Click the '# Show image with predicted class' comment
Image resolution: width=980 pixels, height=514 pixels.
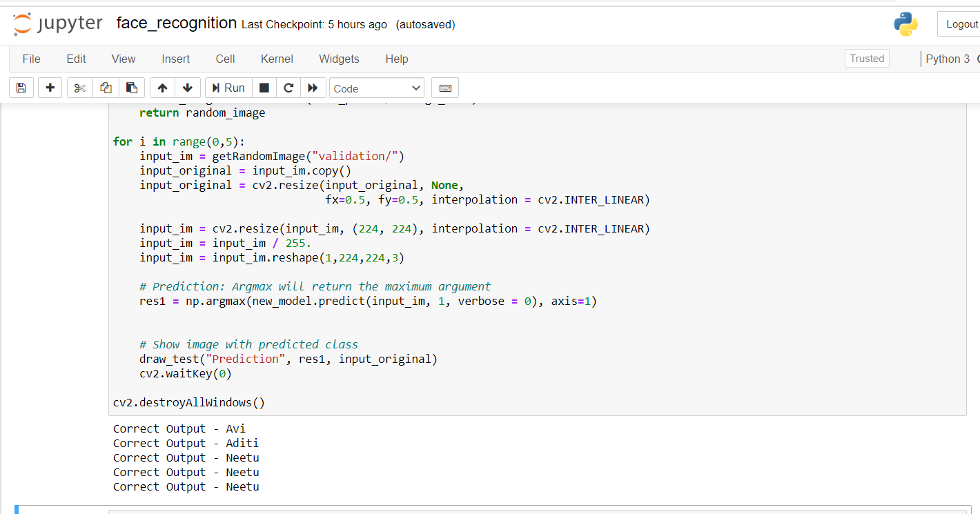tap(248, 345)
